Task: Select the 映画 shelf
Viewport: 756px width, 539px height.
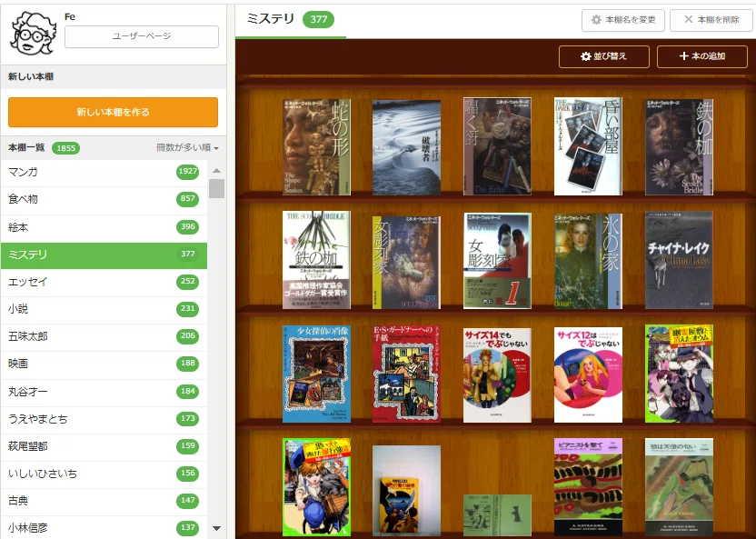Action: (x=104, y=364)
